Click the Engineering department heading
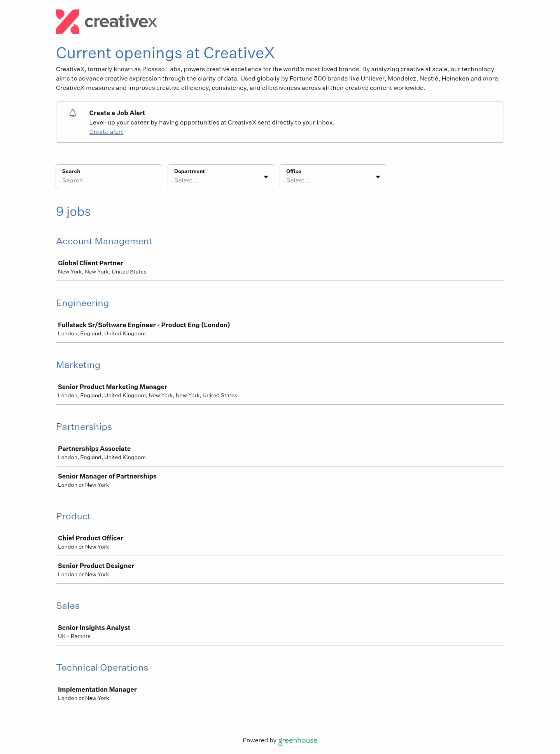560x754 pixels. pos(82,303)
